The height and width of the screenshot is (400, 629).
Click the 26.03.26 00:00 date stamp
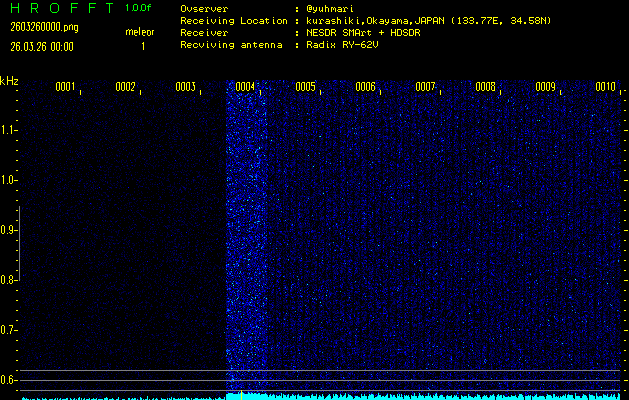click(40, 46)
